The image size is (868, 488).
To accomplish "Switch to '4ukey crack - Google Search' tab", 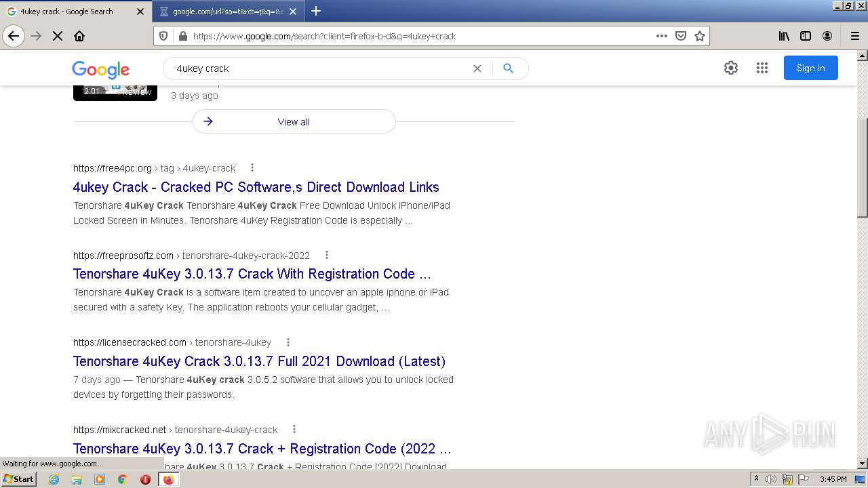I will [76, 12].
